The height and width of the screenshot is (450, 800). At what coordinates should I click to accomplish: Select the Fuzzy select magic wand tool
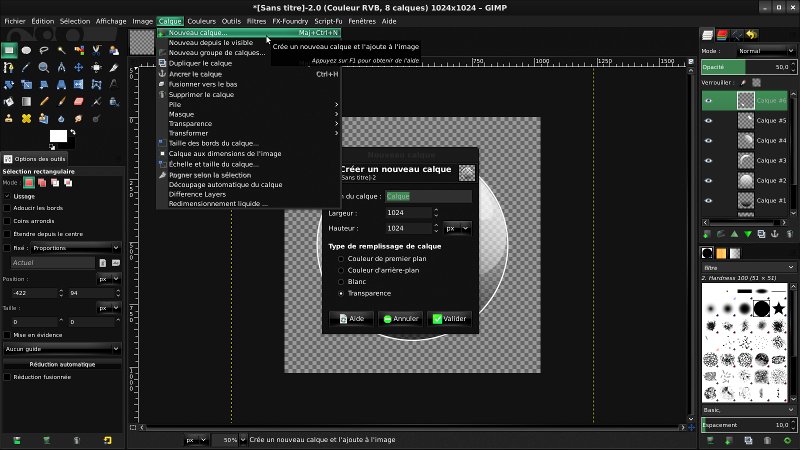coord(61,50)
